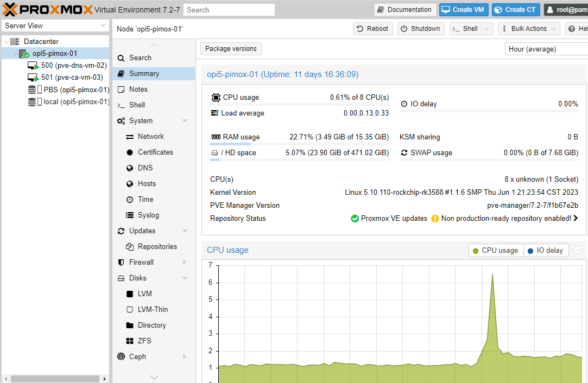Collapse the Disks submenu arrow
The image size is (588, 383).
[x=185, y=278]
